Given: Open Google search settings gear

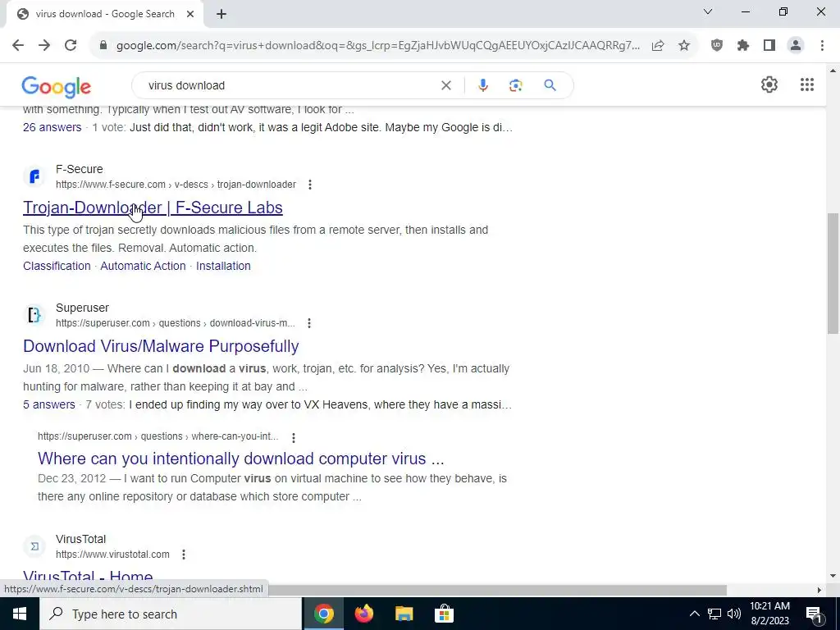Looking at the screenshot, I should [769, 84].
